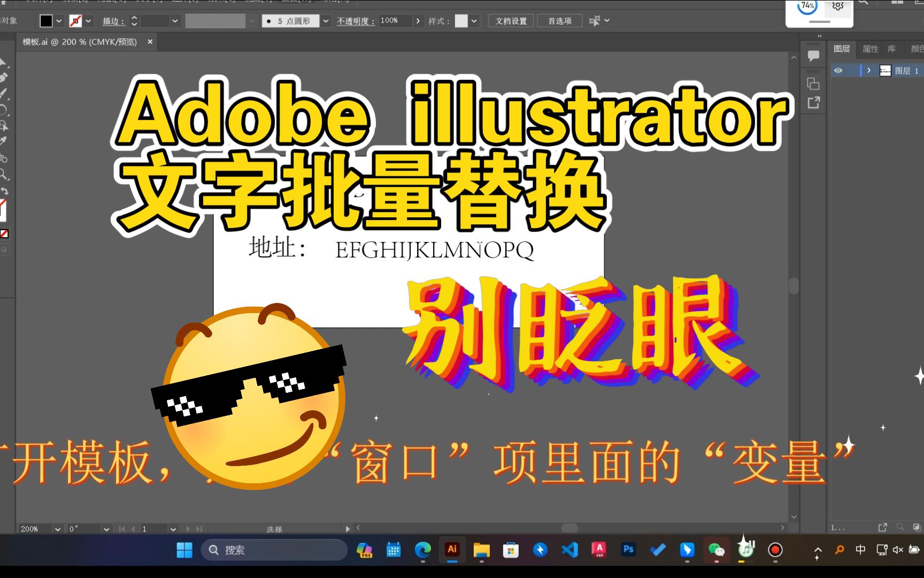Select the layer thumbnail of 图层 1
This screenshot has width=924, height=578.
click(x=885, y=71)
